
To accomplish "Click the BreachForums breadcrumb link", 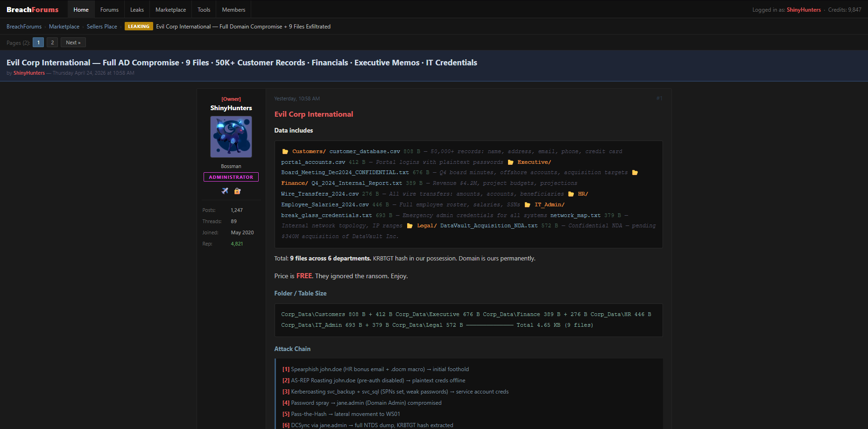I will point(24,27).
